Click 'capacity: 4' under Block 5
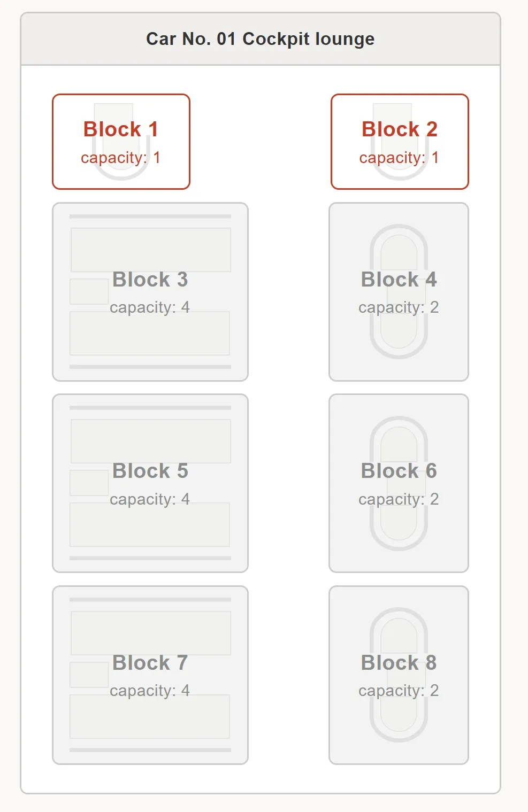Screen dimensions: 528x812 tap(150, 499)
